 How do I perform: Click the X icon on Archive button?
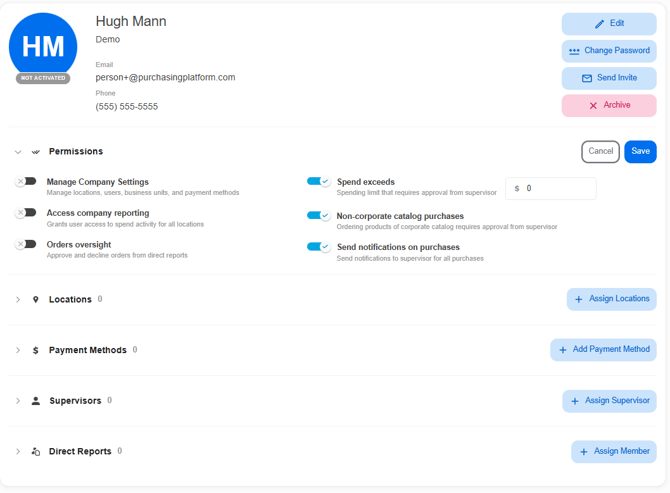coord(593,105)
